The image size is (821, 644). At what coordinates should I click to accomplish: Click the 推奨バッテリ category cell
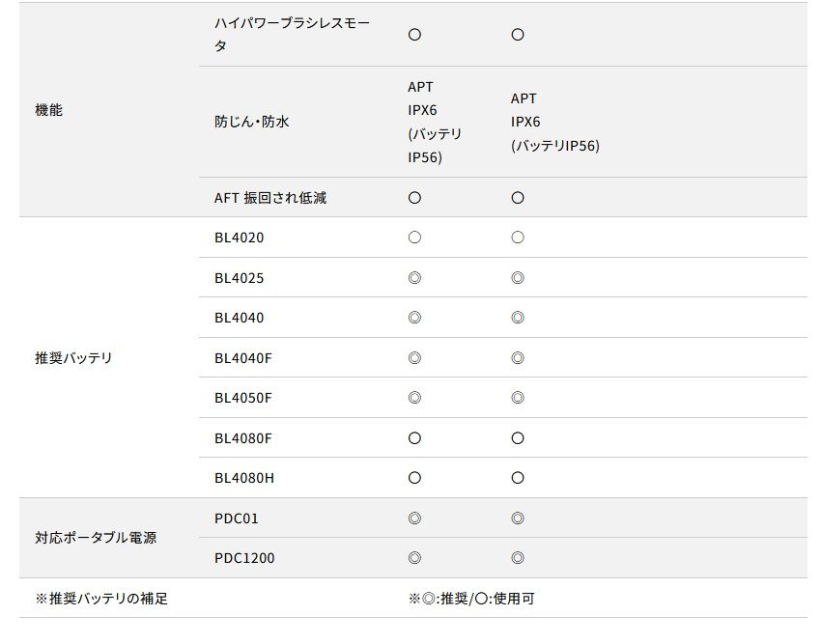tap(74, 358)
